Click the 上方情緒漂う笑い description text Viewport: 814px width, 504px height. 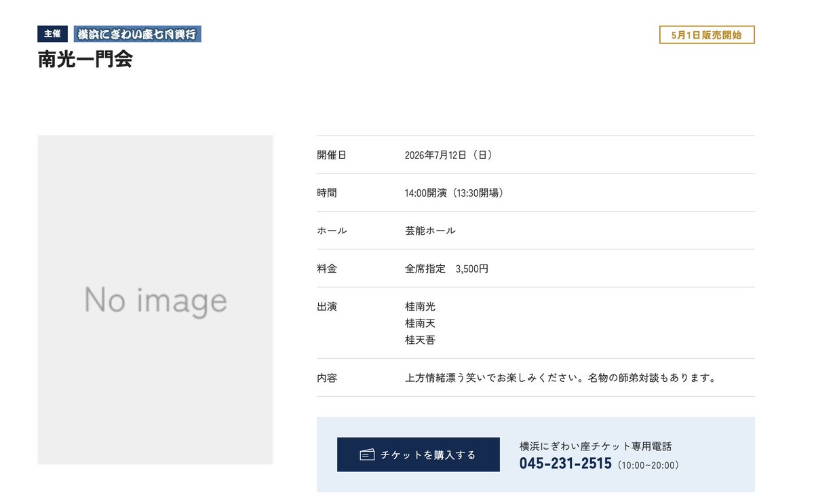(x=560, y=378)
